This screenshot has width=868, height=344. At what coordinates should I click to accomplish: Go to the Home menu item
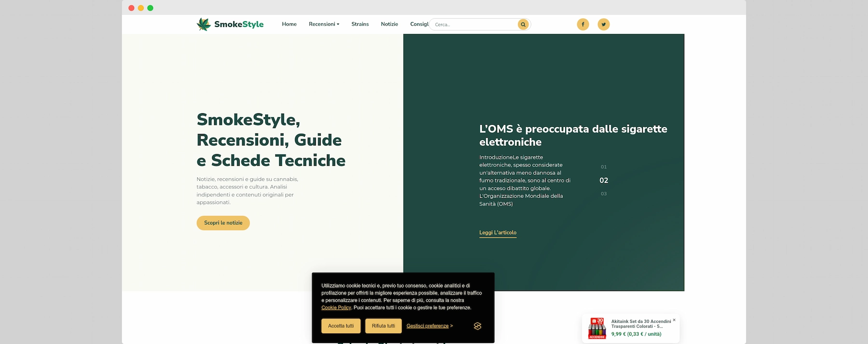[289, 24]
